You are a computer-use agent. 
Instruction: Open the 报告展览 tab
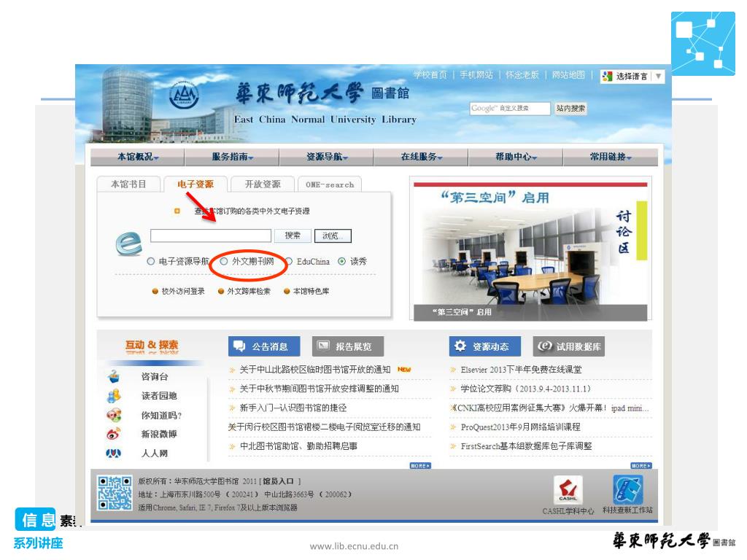tap(348, 346)
